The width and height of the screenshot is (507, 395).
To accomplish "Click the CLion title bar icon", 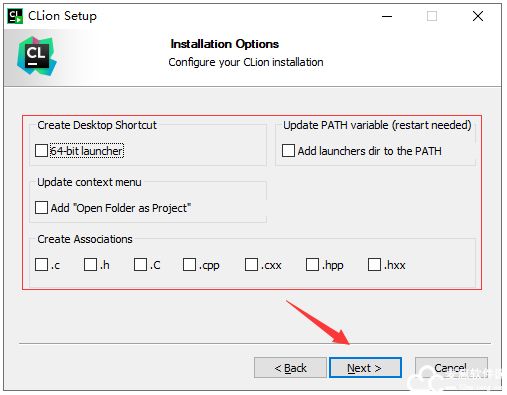I will point(15,16).
